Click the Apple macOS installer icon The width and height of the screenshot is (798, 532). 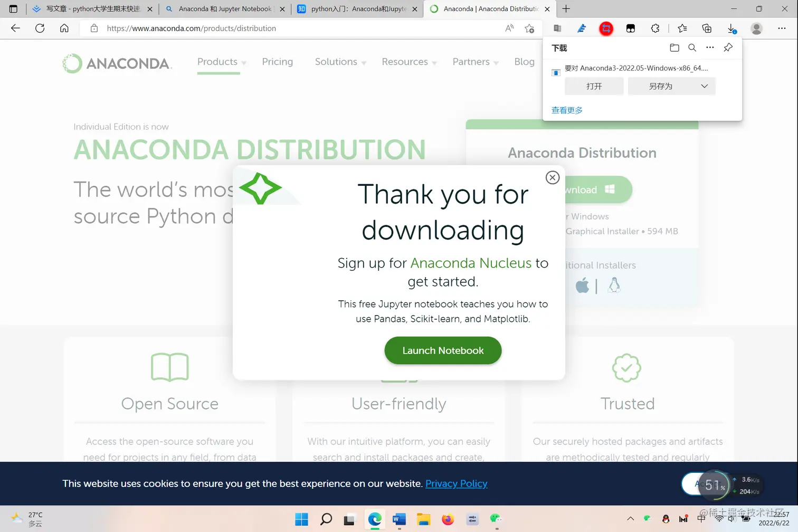[582, 286]
